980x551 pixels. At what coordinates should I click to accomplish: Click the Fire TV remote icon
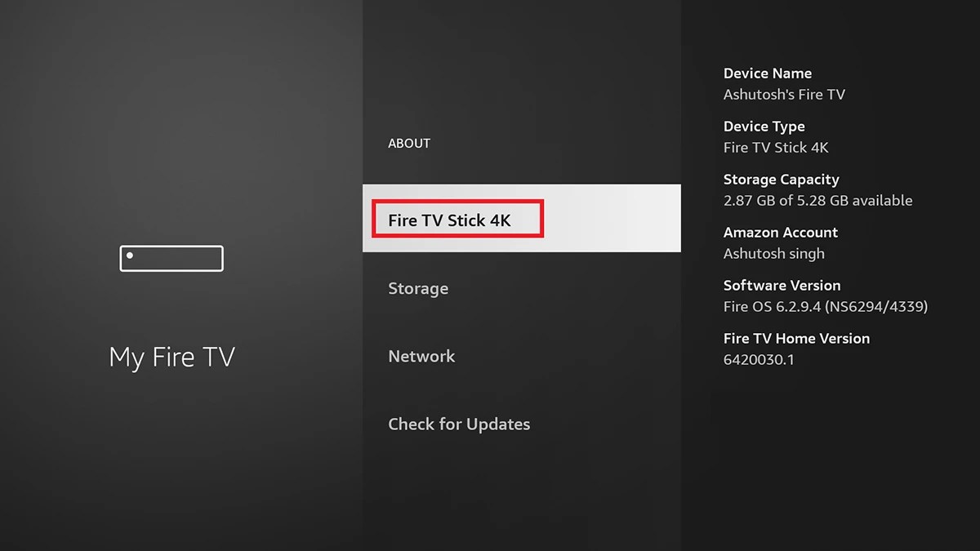[x=171, y=258]
